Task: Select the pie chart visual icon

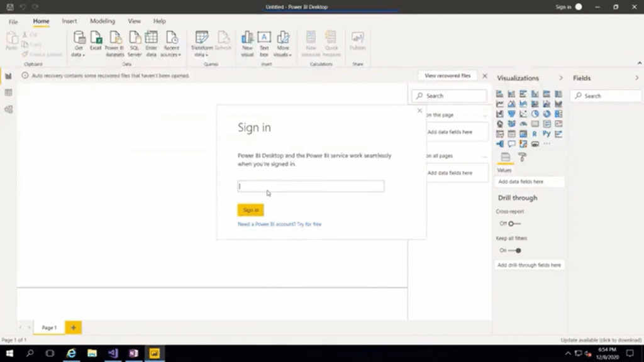Action: coord(535,114)
